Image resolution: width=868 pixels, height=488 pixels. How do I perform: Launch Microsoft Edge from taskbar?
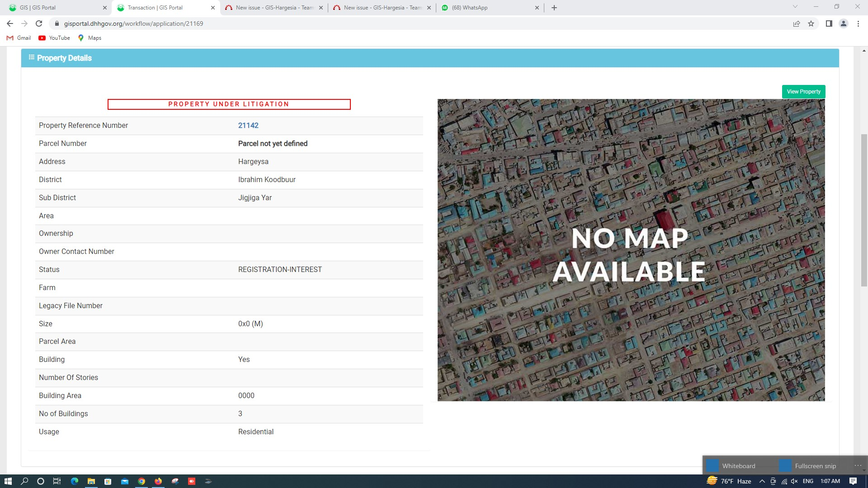[x=75, y=481]
